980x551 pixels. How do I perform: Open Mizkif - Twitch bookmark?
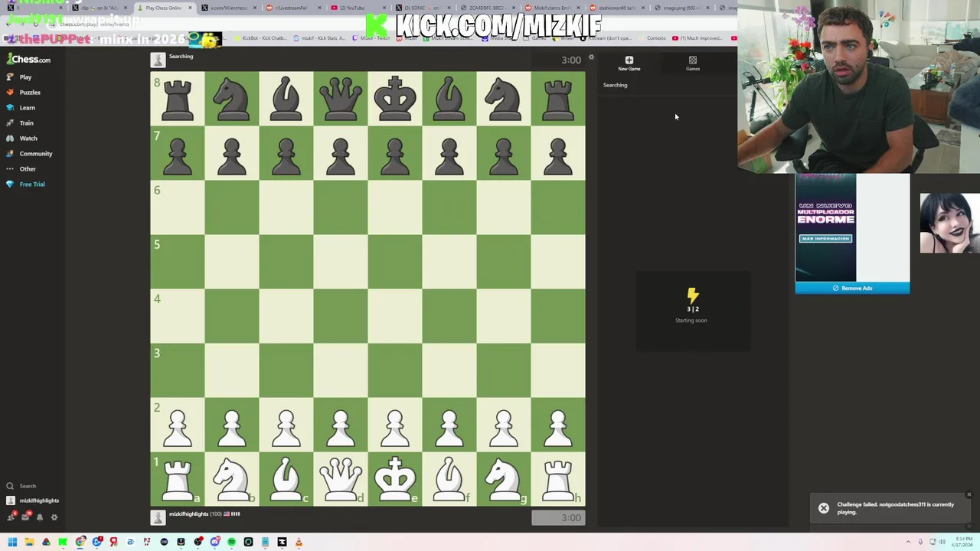tap(372, 38)
